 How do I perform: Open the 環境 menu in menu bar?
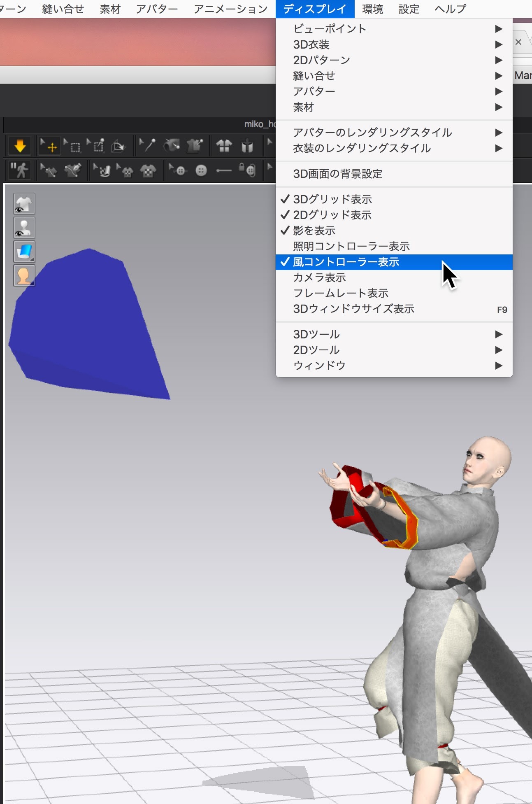pyautogui.click(x=372, y=9)
